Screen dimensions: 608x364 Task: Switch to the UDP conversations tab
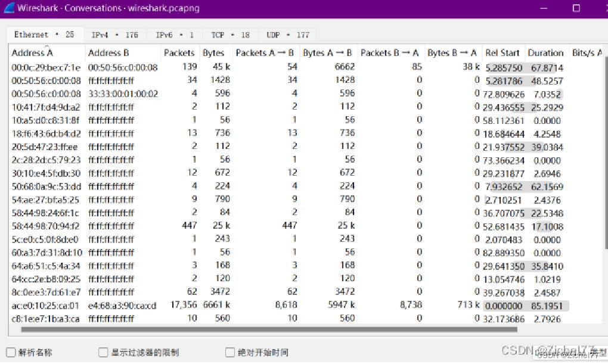pos(288,35)
